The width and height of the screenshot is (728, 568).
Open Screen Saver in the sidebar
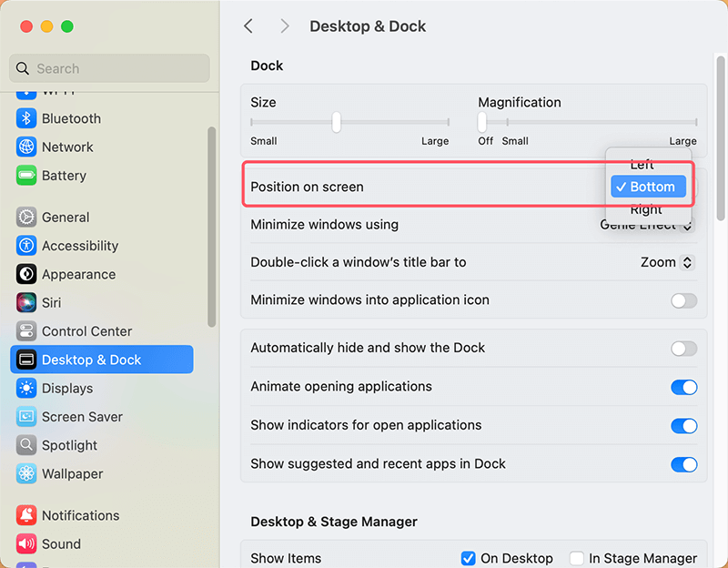point(82,417)
